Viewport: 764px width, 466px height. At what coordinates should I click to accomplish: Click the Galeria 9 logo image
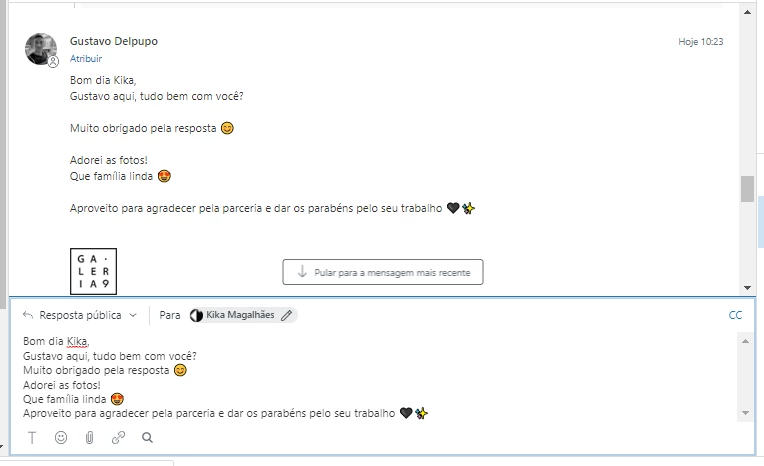94,272
